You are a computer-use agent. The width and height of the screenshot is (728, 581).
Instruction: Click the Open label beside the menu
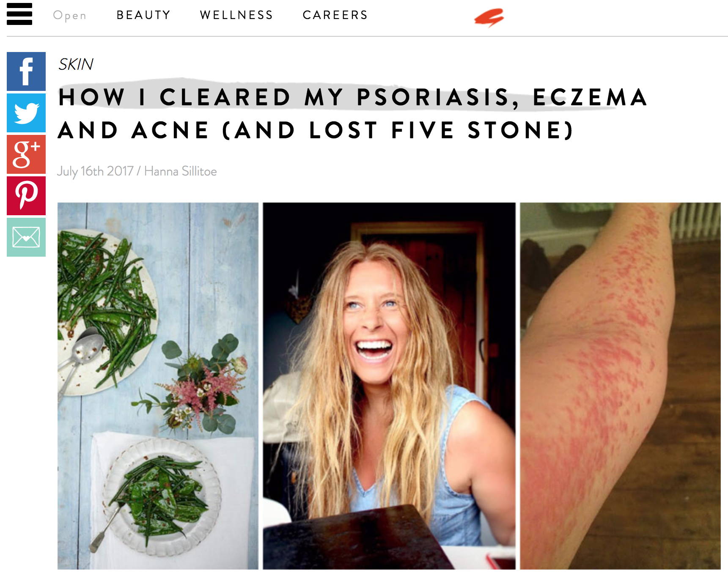click(x=70, y=16)
